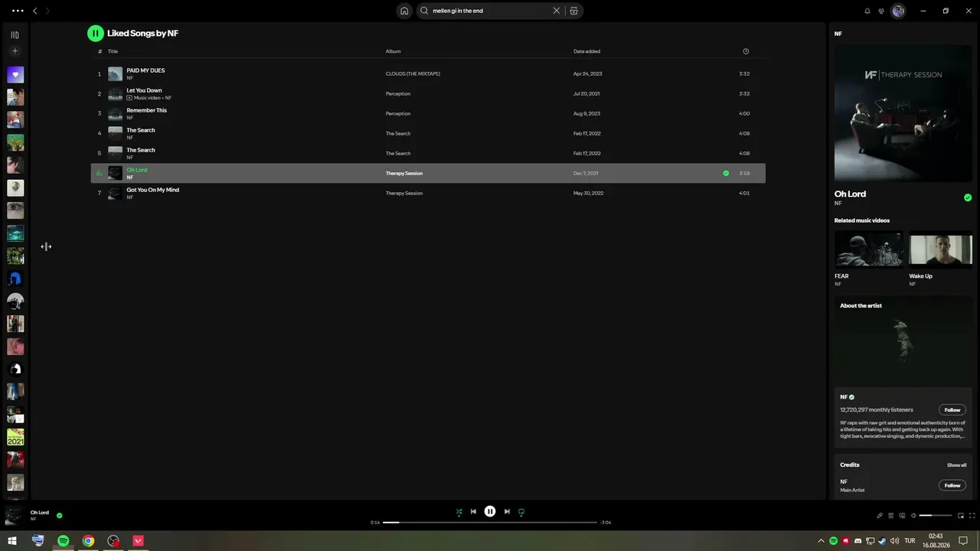Sort by duration clock icon header
This screenshot has width=980, height=551.
point(746,51)
